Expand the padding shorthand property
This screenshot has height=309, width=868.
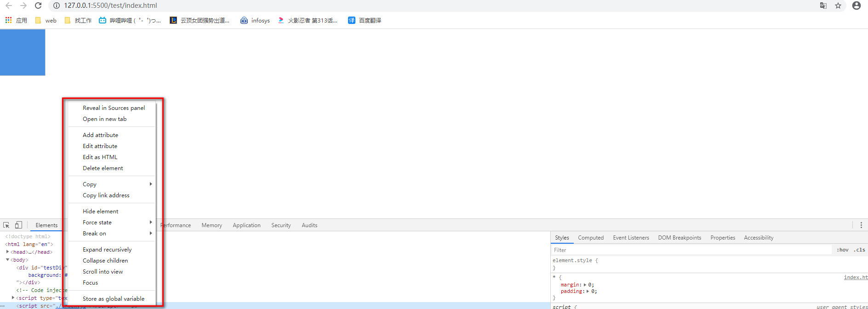pos(588,291)
